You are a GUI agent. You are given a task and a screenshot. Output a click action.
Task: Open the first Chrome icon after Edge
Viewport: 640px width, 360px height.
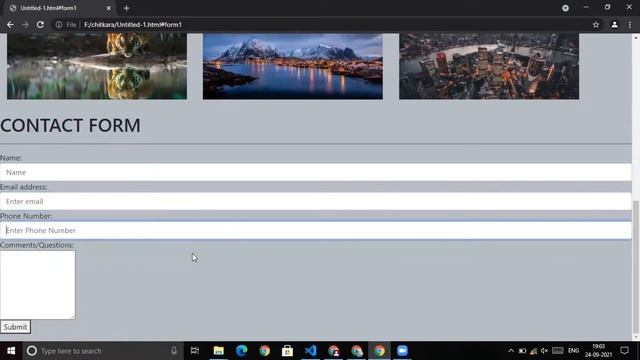pos(264,351)
